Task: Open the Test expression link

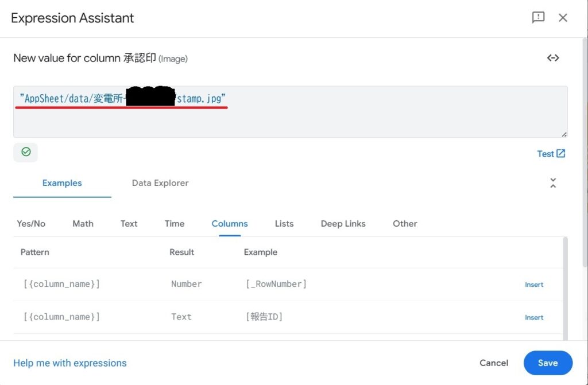Action: [551, 154]
